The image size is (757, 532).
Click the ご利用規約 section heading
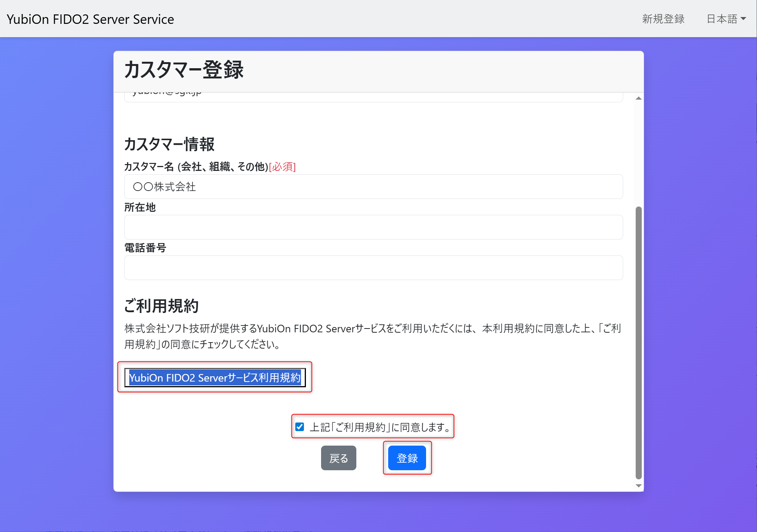pyautogui.click(x=161, y=305)
